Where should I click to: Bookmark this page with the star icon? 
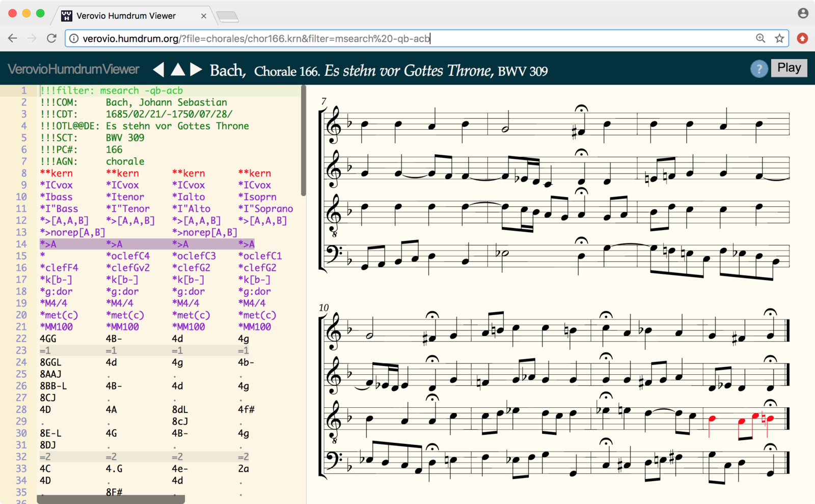click(779, 38)
